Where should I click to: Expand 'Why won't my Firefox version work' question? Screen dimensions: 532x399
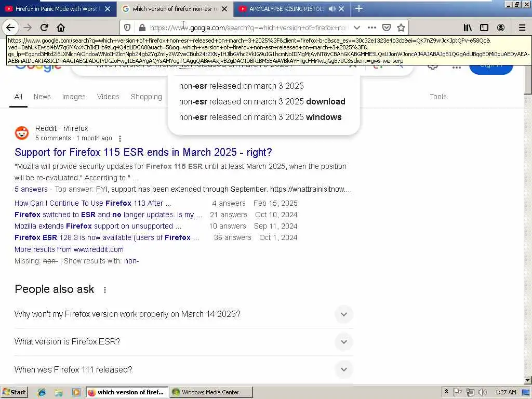183,314
